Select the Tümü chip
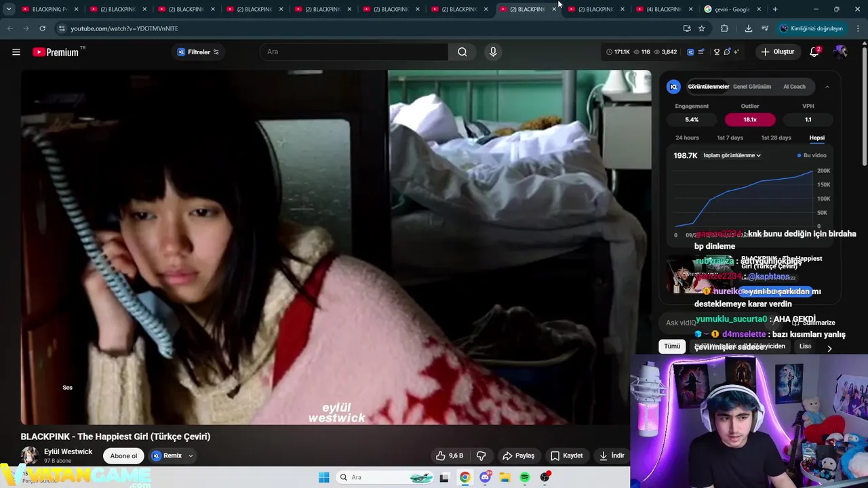This screenshot has height=488, width=868. 672,346
